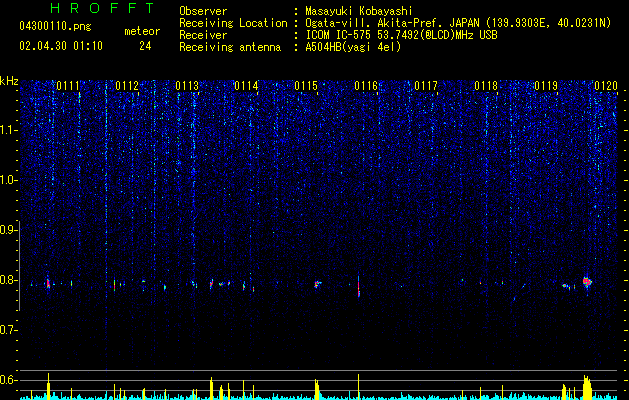Click the 0.9 kHz axis label

(9, 230)
